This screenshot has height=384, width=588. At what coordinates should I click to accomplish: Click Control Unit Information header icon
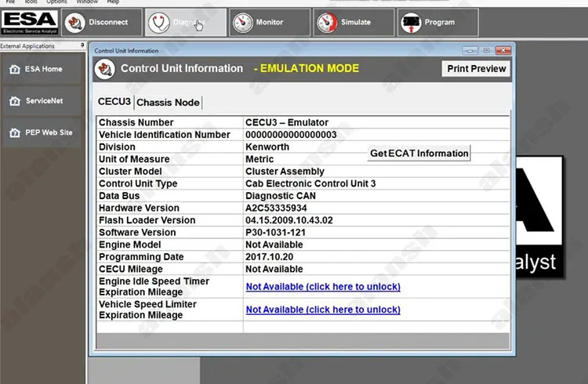click(x=104, y=69)
